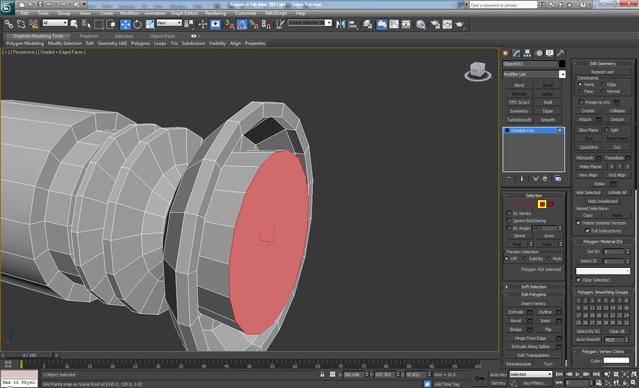Click the white vertex Color swatch
This screenshot has height=388, width=639.
(616, 361)
